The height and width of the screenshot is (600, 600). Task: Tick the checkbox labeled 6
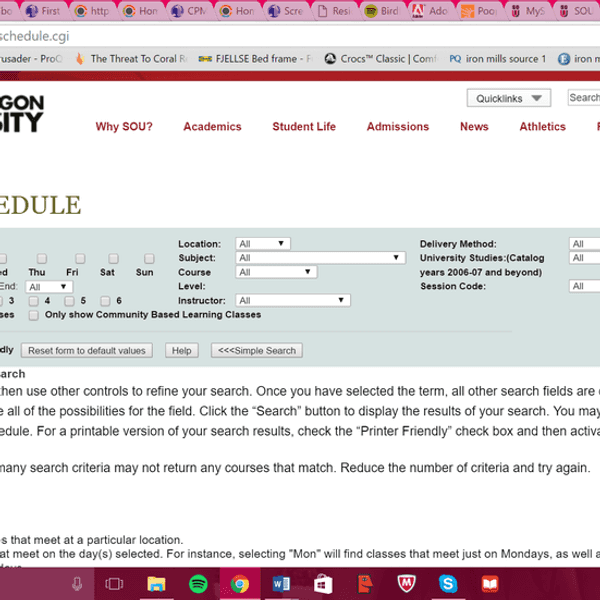click(x=105, y=301)
